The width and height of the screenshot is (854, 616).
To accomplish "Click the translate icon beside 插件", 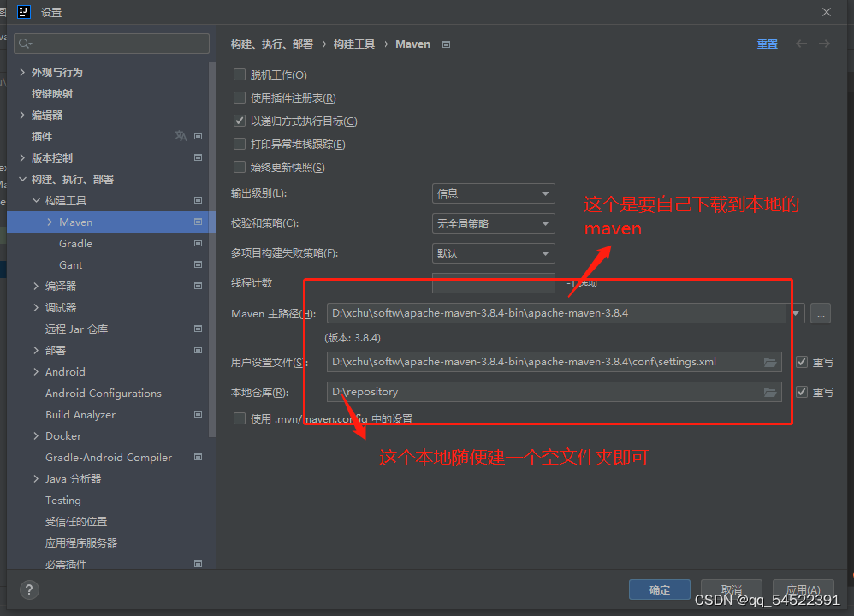I will pos(181,136).
